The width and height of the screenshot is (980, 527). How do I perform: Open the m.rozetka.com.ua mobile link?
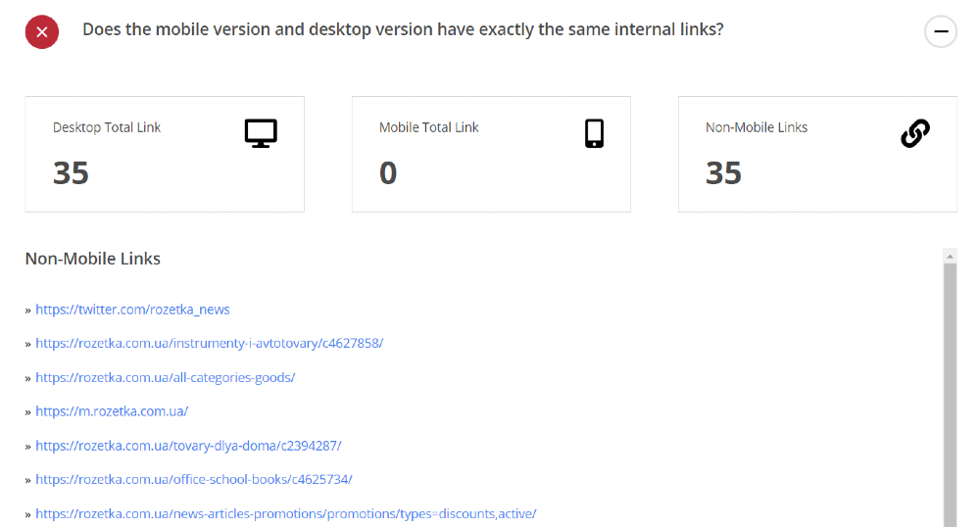pyautogui.click(x=112, y=411)
